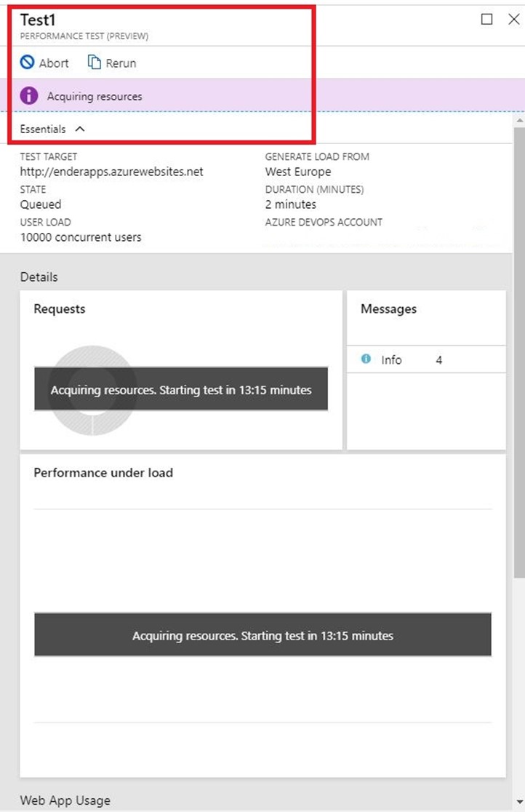Open the Messages tile header
This screenshot has width=525, height=812.
pyautogui.click(x=388, y=309)
